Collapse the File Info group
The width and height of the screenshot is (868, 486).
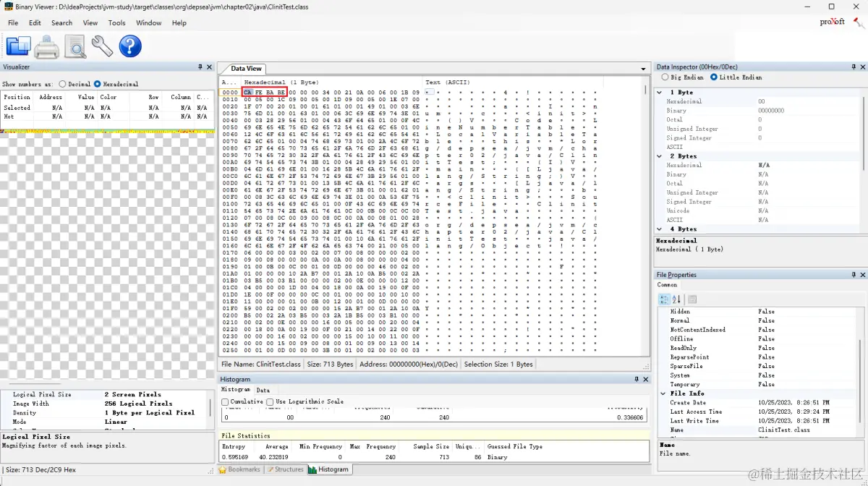click(x=663, y=393)
